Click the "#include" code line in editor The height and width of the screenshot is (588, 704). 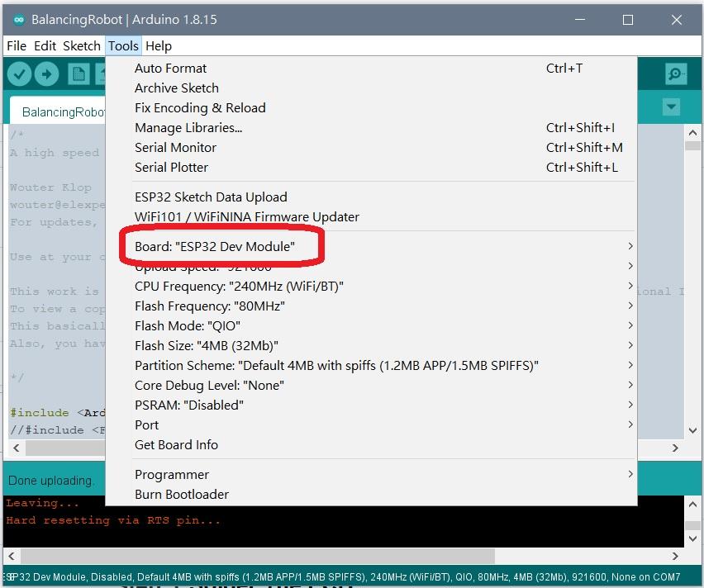pyautogui.click(x=58, y=412)
